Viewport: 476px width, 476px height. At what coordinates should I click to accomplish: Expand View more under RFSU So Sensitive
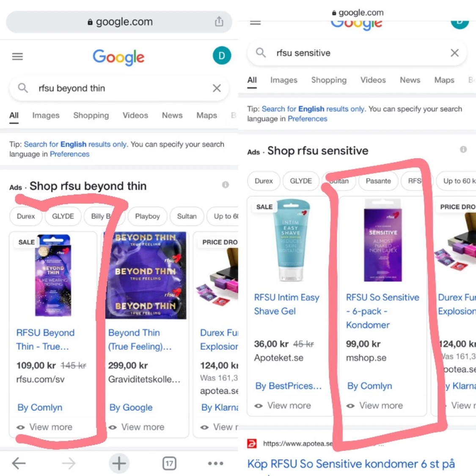click(x=375, y=405)
